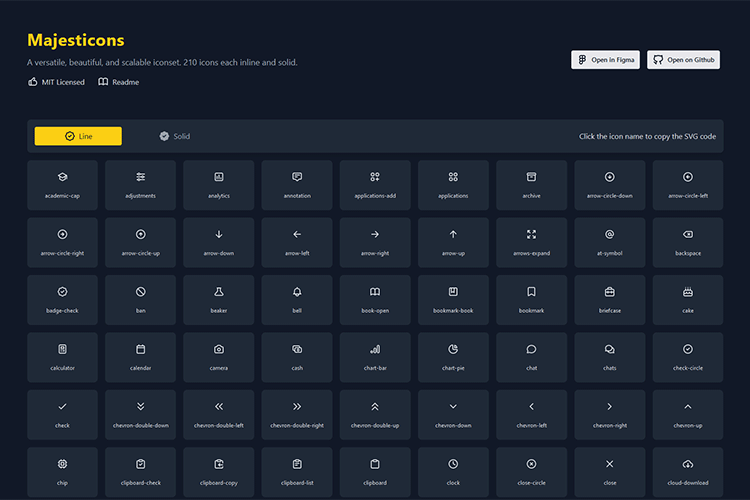Open the project on Github
Viewport: 750px width, 500px height.
pyautogui.click(x=683, y=60)
